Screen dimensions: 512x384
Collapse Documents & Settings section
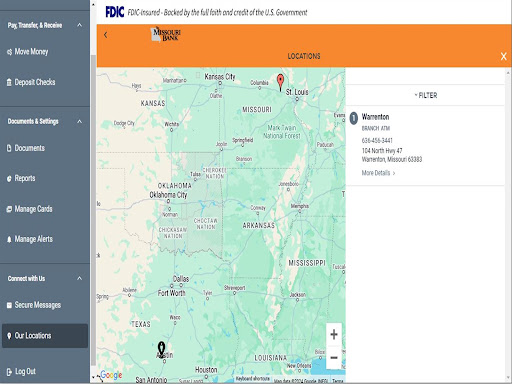[x=79, y=121]
